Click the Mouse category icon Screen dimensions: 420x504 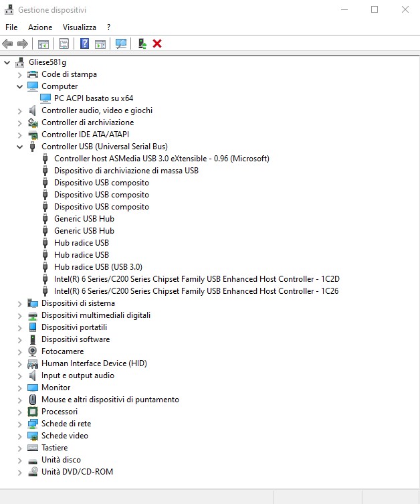point(33,400)
